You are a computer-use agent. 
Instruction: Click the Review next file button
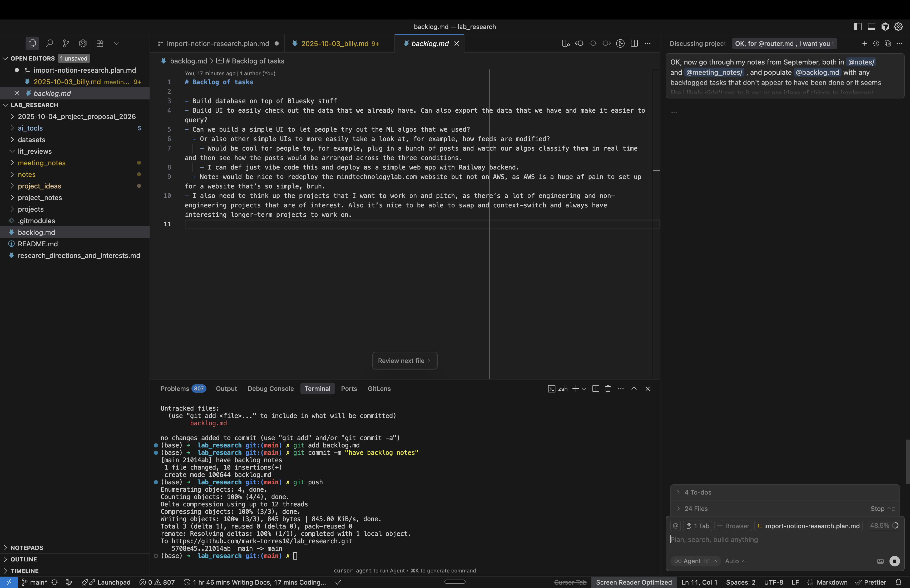[x=404, y=361]
